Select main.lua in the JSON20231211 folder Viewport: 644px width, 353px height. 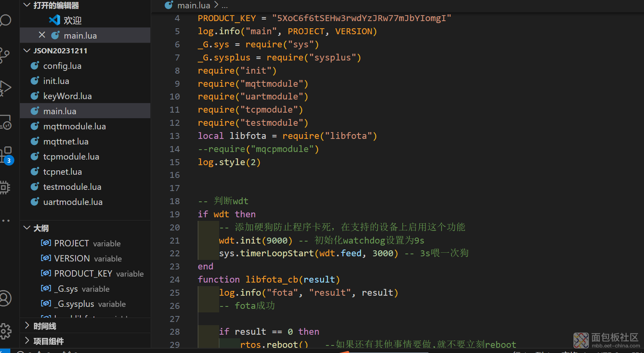click(85, 111)
